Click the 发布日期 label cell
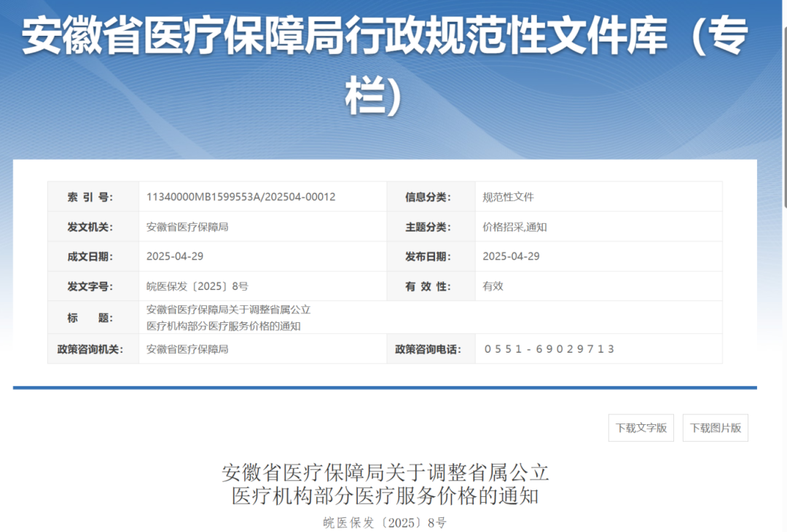Viewport: 787px width, 532px height. [x=431, y=257]
